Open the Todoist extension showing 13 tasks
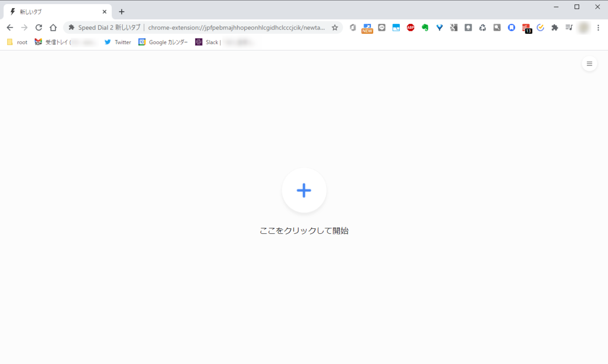This screenshot has width=608, height=364. coord(526,28)
